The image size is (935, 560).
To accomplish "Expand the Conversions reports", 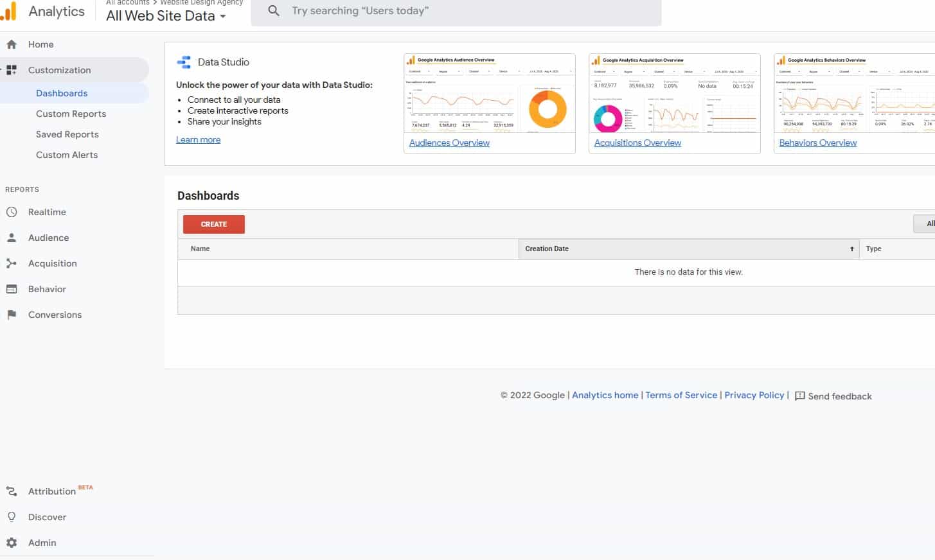I will pos(55,315).
